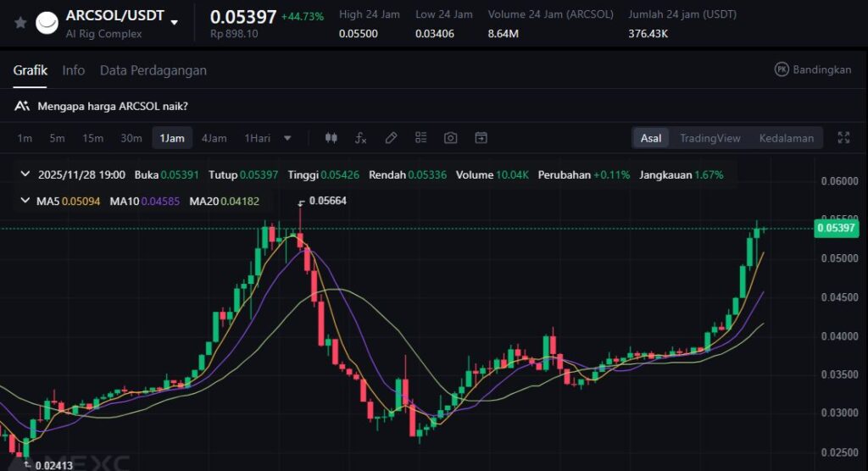Collapse the MA indicators row chevron
The height and width of the screenshot is (471, 868).
(x=27, y=201)
